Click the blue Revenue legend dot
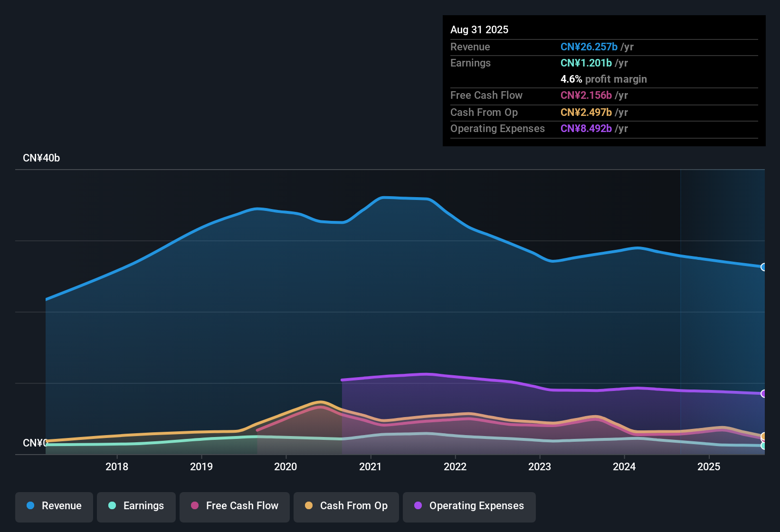780x532 pixels. [x=30, y=505]
